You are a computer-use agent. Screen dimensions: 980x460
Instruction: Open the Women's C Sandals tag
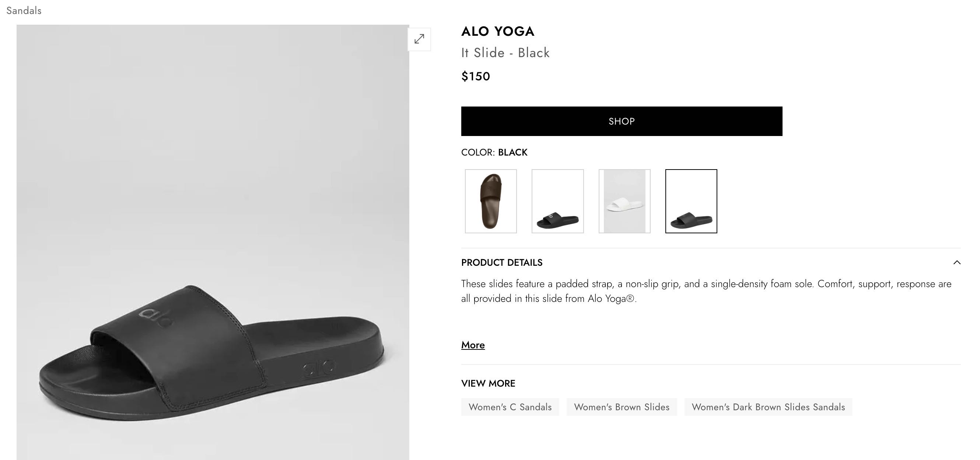[510, 407]
